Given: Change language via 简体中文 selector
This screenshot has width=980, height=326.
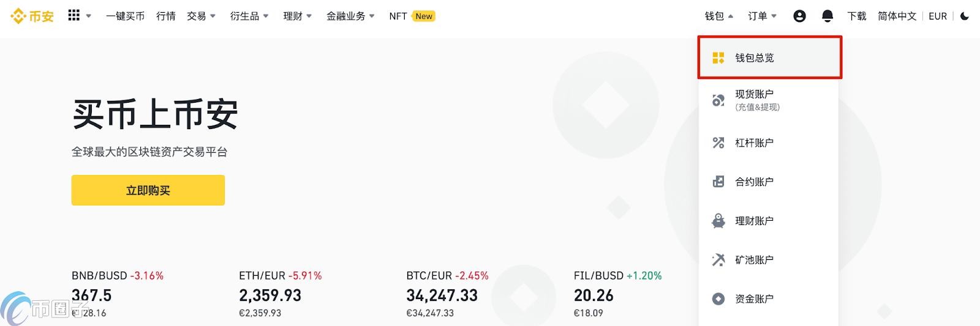Looking at the screenshot, I should (x=897, y=16).
